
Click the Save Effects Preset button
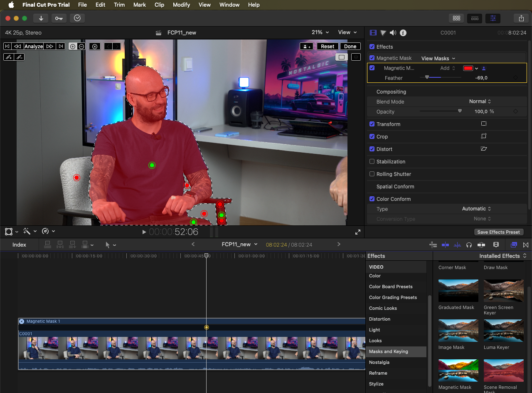coord(498,232)
